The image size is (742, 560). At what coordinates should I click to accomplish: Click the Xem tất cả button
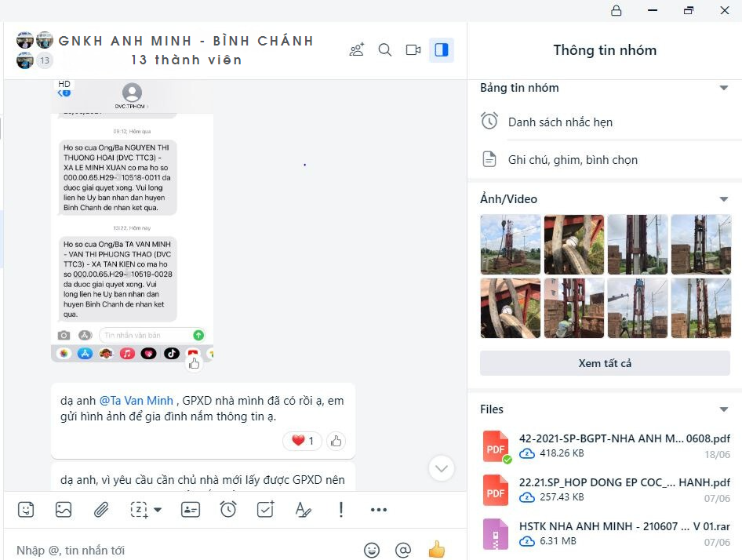coord(605,363)
